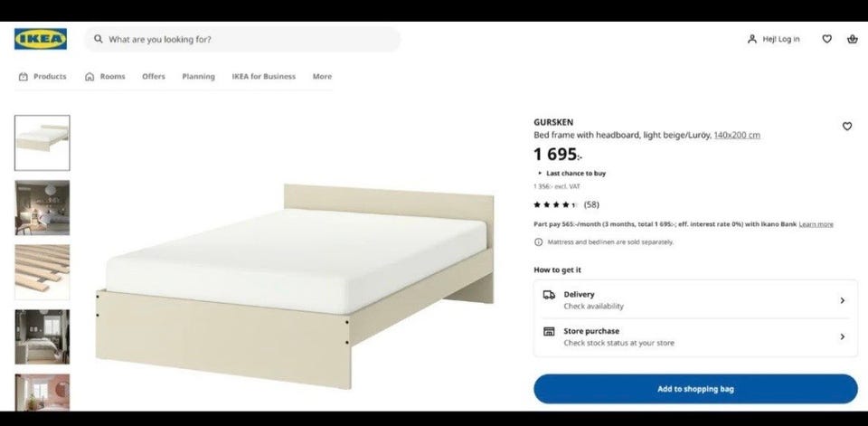Click the IKEA logo
This screenshot has width=868, height=426.
click(41, 39)
